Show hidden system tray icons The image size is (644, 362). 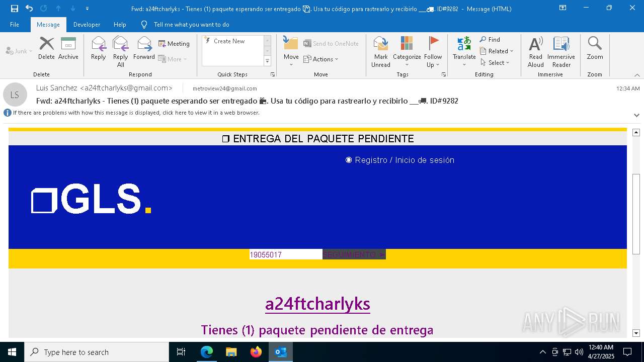click(542, 352)
